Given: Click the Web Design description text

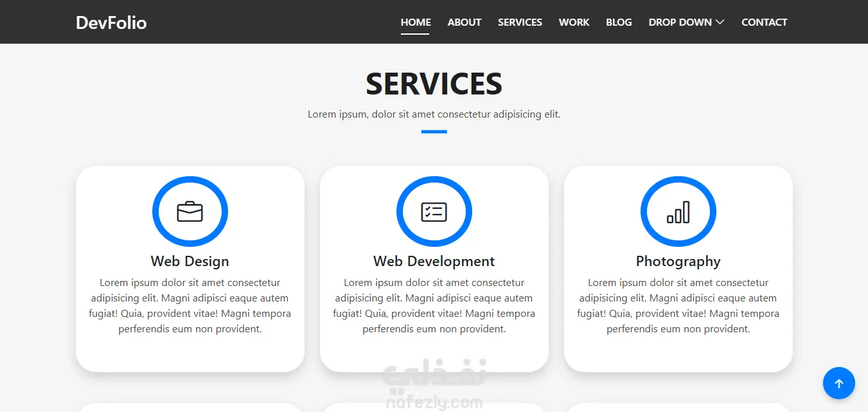Looking at the screenshot, I should [190, 306].
